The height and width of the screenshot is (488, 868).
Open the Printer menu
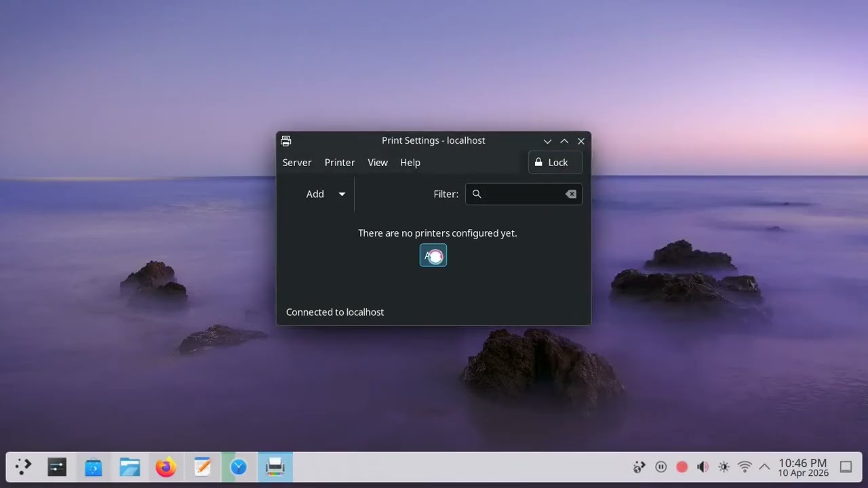(x=340, y=163)
